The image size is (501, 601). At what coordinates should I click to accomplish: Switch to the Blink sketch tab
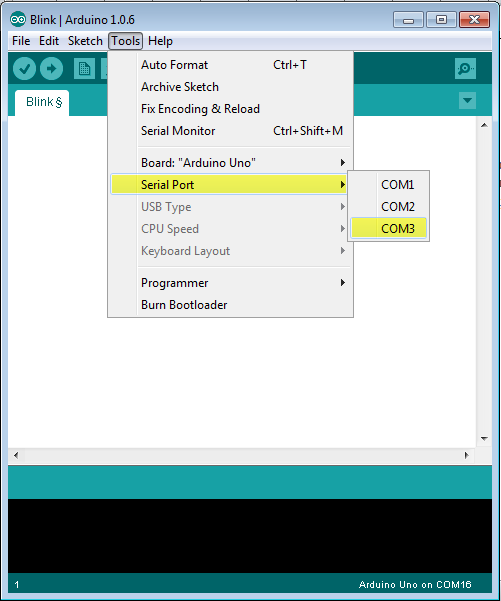(x=42, y=102)
